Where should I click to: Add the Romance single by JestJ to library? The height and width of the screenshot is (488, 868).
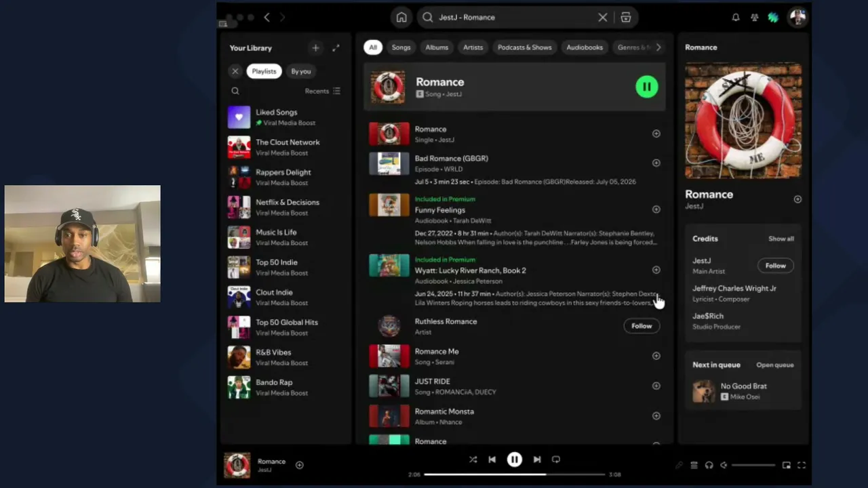click(x=656, y=134)
